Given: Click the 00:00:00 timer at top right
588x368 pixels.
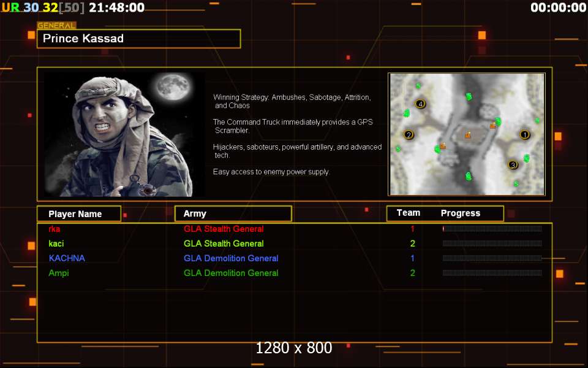Looking at the screenshot, I should tap(559, 7).
